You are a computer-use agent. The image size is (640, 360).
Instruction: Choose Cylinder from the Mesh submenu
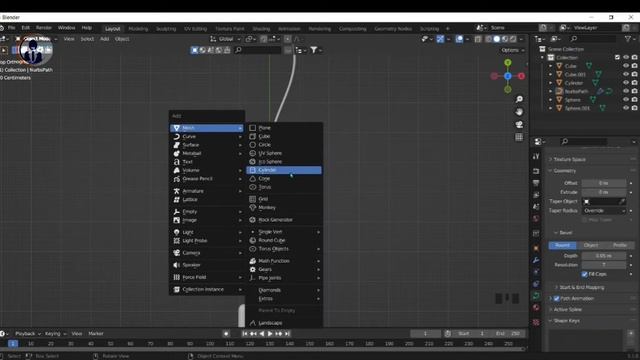pos(284,170)
